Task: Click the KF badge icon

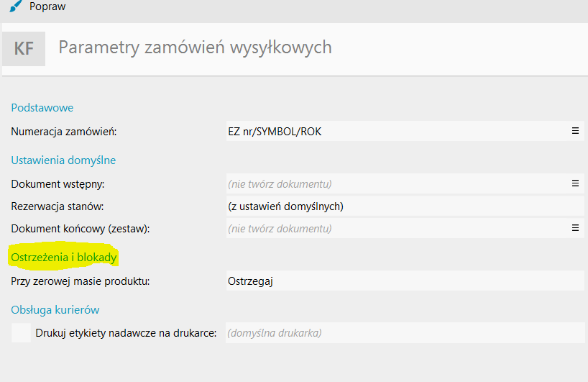Action: click(x=24, y=48)
